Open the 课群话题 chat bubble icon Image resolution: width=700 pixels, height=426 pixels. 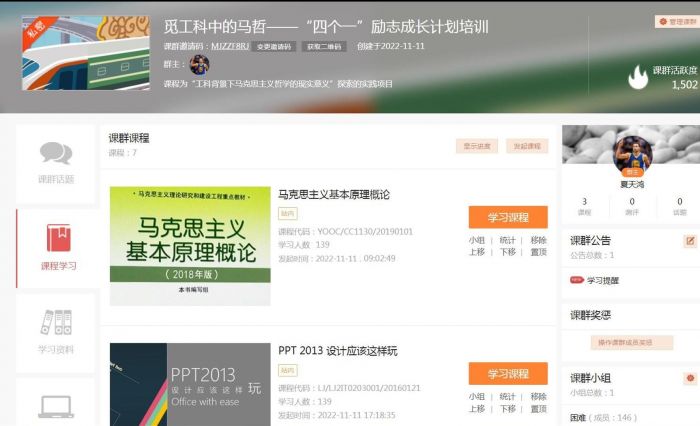56,154
